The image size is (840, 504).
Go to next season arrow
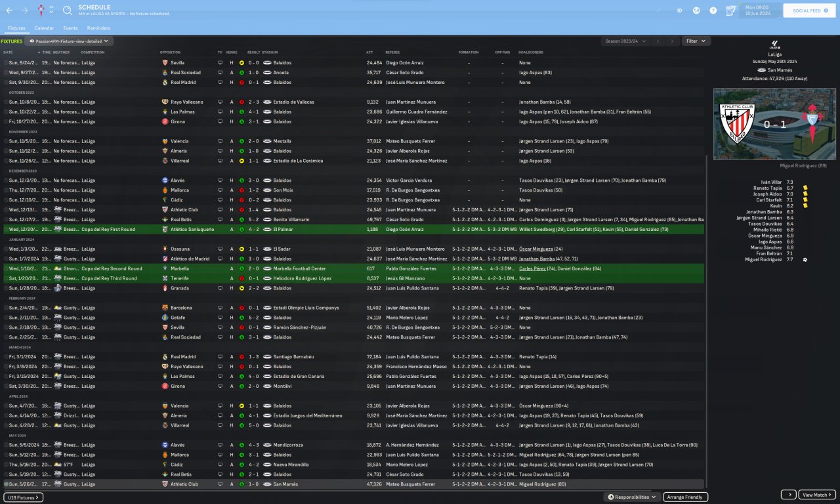(672, 41)
